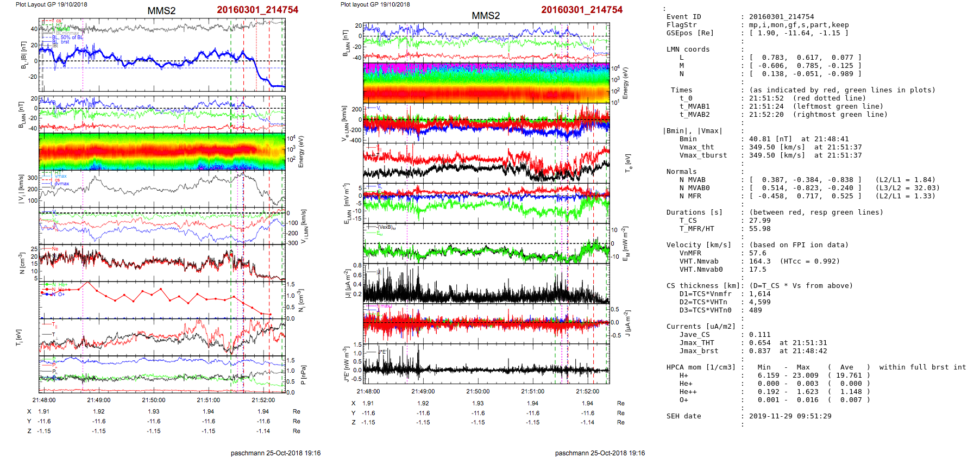Click the red 20160301_214754 title above right plot
Image resolution: width=980 pixels, height=457 pixels.
[582, 10]
